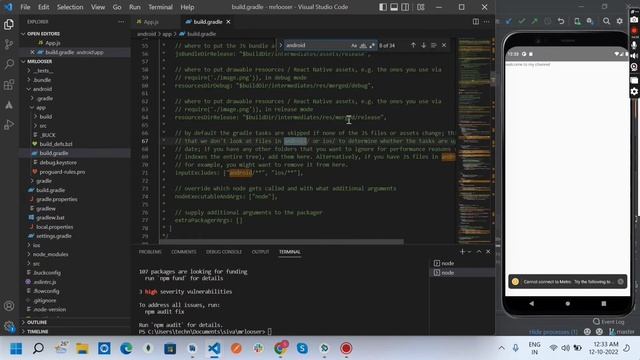640x360 pixels.
Task: Dismiss the 'Cannot connect to Metro' warning
Action: tap(620, 282)
